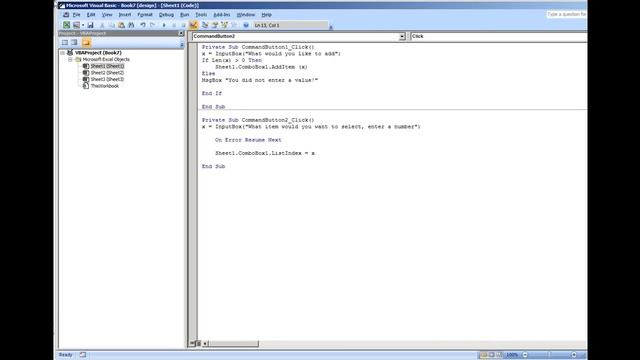Click the toolbar options arrow

point(331,27)
